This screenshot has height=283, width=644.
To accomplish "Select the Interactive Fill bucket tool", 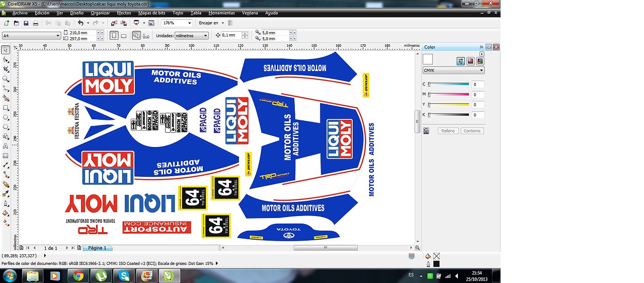I will pyautogui.click(x=6, y=223).
